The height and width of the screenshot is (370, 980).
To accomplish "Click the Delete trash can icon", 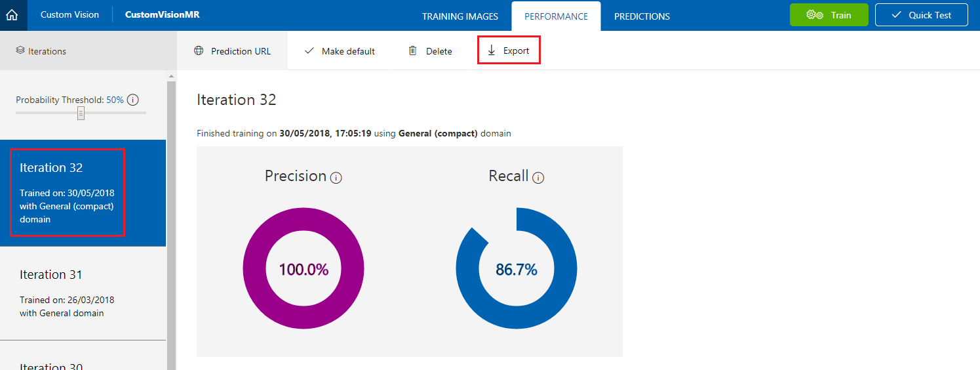I will [412, 51].
